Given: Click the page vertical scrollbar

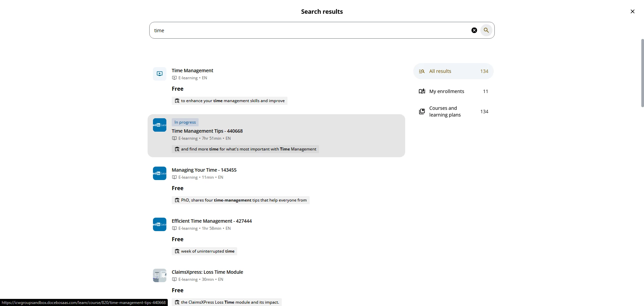Looking at the screenshot, I should coord(642,73).
